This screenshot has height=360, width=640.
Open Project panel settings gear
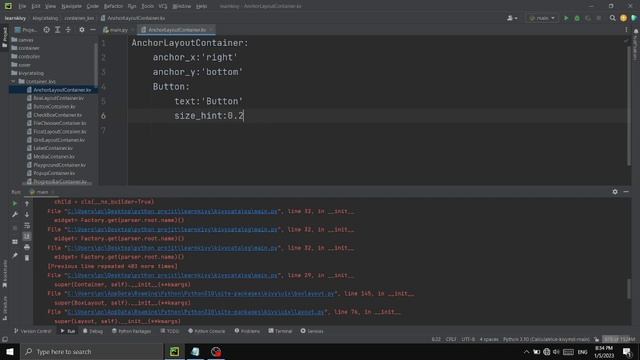point(82,30)
